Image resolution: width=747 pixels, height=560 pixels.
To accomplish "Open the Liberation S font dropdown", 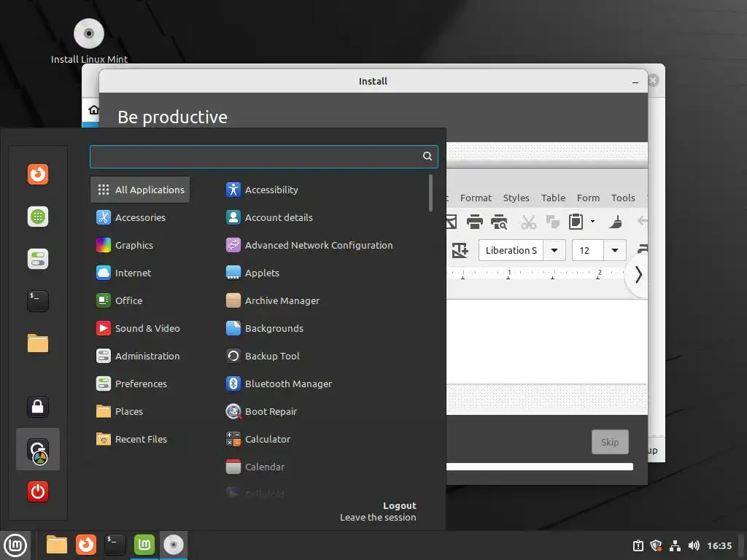I will point(554,250).
